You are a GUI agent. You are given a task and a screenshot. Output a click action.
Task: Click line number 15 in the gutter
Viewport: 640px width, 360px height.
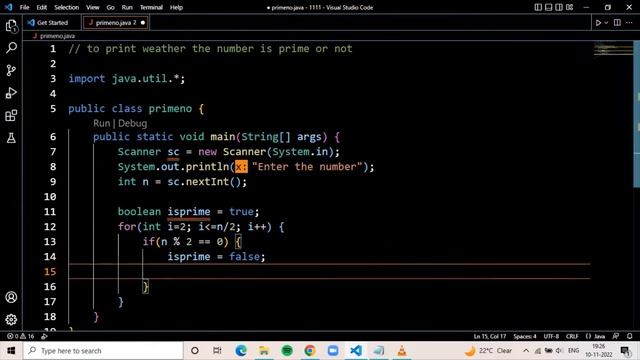click(x=50, y=272)
